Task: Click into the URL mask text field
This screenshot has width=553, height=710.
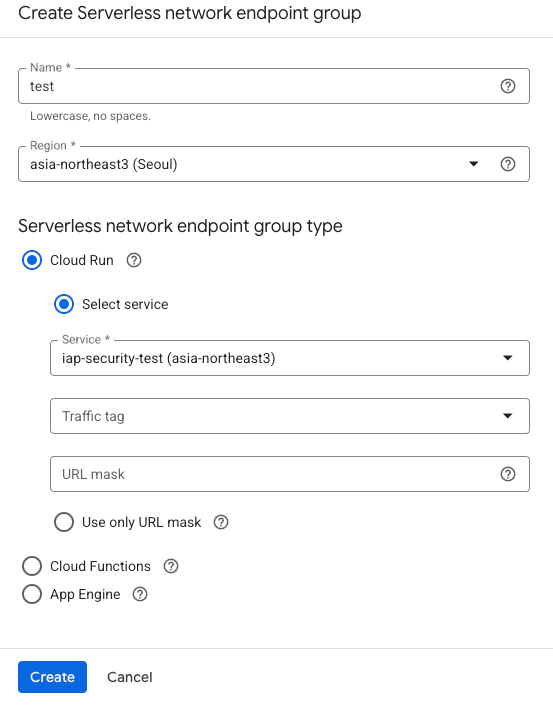Action: (x=274, y=474)
